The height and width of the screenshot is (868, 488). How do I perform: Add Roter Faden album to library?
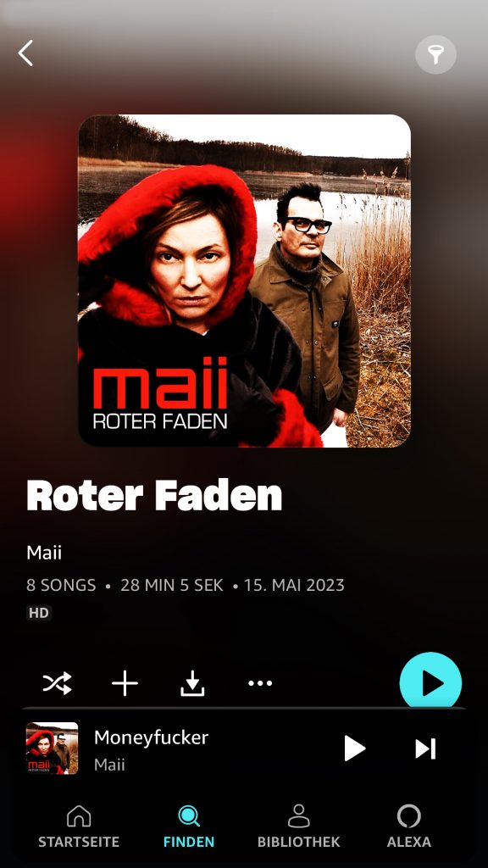pyautogui.click(x=125, y=683)
